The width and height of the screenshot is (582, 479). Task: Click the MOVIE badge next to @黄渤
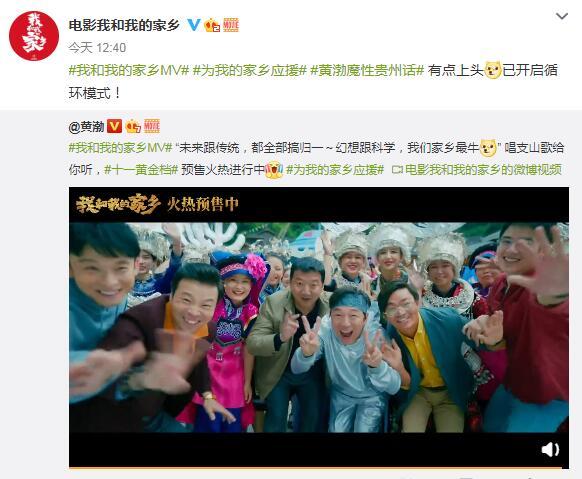(152, 126)
